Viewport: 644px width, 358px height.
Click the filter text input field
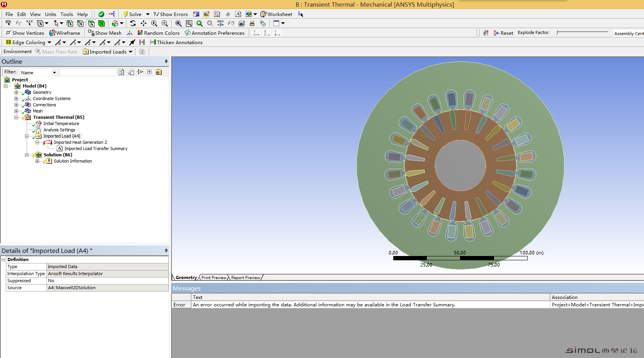pyautogui.click(x=89, y=72)
